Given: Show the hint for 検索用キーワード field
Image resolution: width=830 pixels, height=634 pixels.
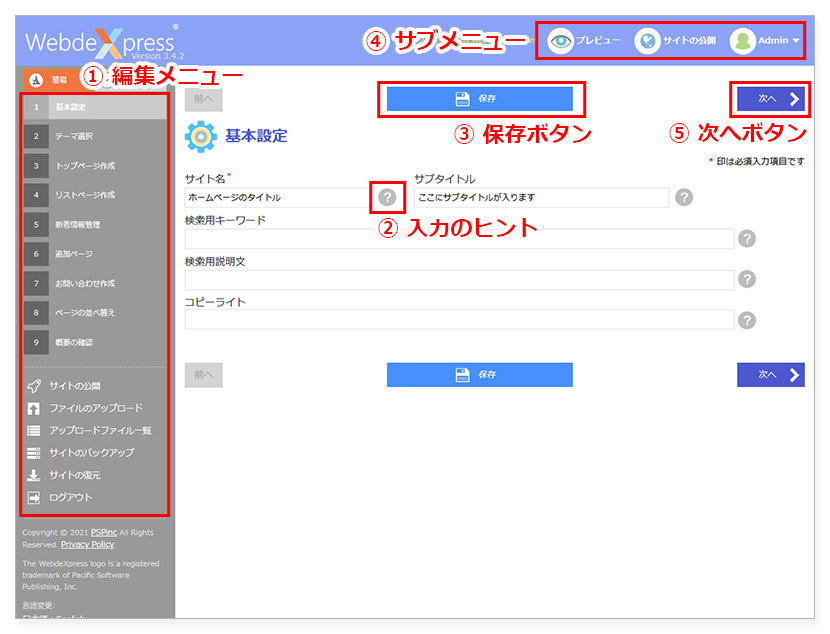Looking at the screenshot, I should click(747, 239).
